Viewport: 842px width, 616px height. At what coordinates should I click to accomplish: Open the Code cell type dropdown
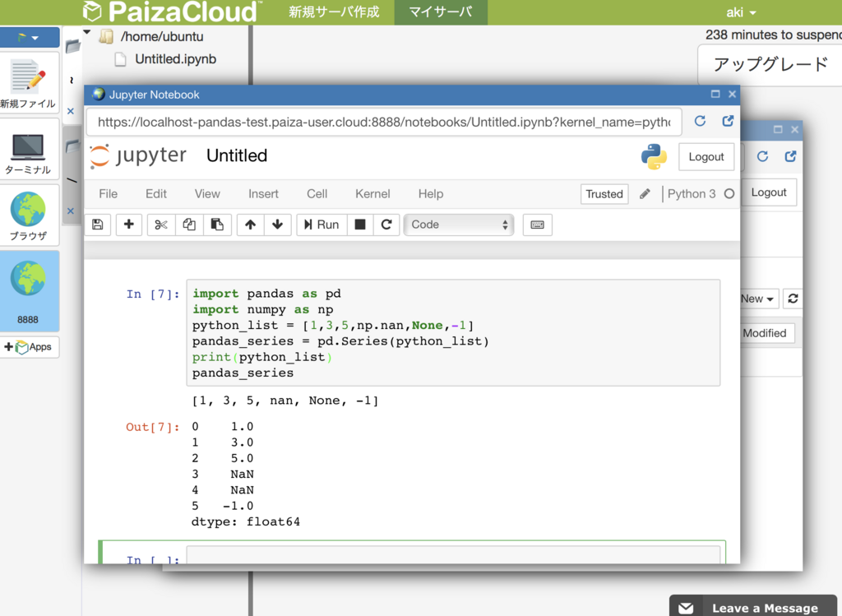click(x=459, y=225)
